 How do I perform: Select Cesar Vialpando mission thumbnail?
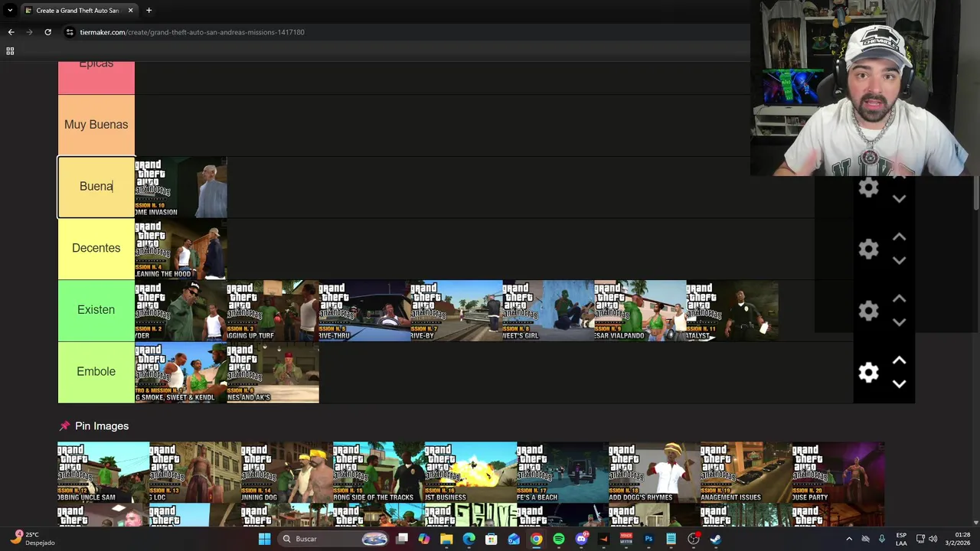tap(640, 311)
